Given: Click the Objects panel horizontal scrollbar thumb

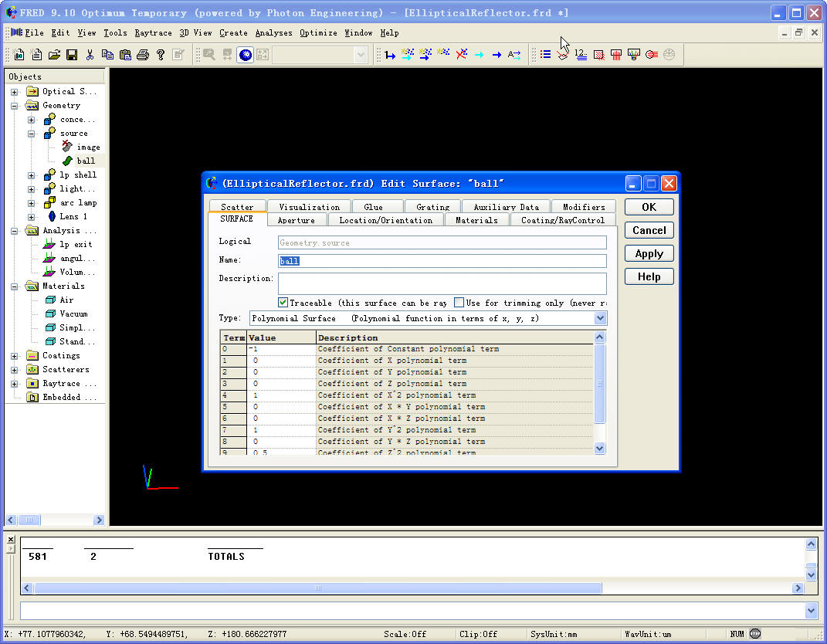Looking at the screenshot, I should coord(29,520).
